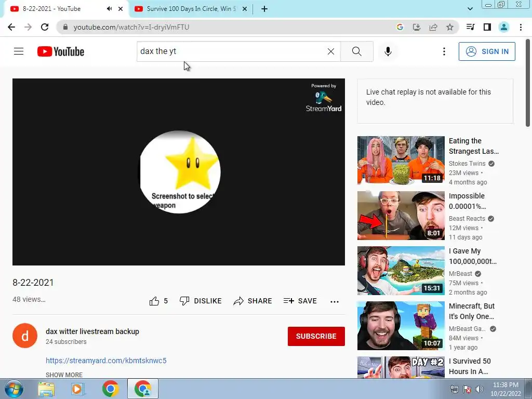Open the 'I Gave My 100,000,000t...' thumbnail

(401, 270)
